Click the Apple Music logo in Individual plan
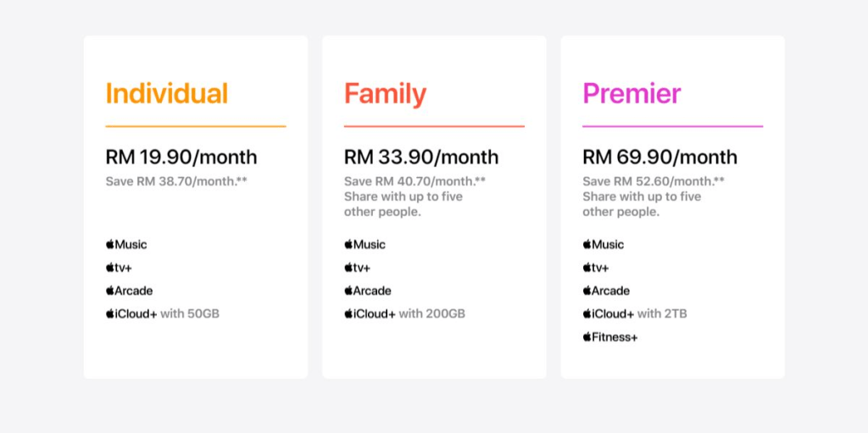 [126, 244]
